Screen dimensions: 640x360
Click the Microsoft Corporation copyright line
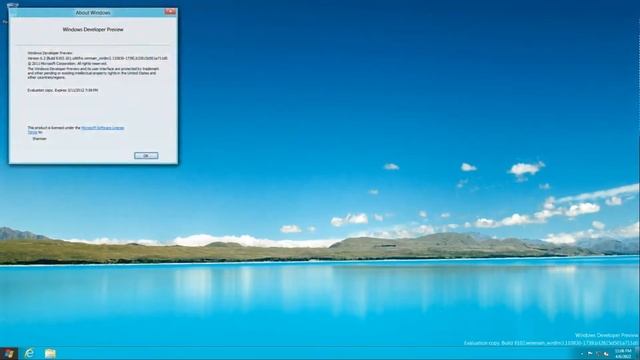click(x=67, y=64)
